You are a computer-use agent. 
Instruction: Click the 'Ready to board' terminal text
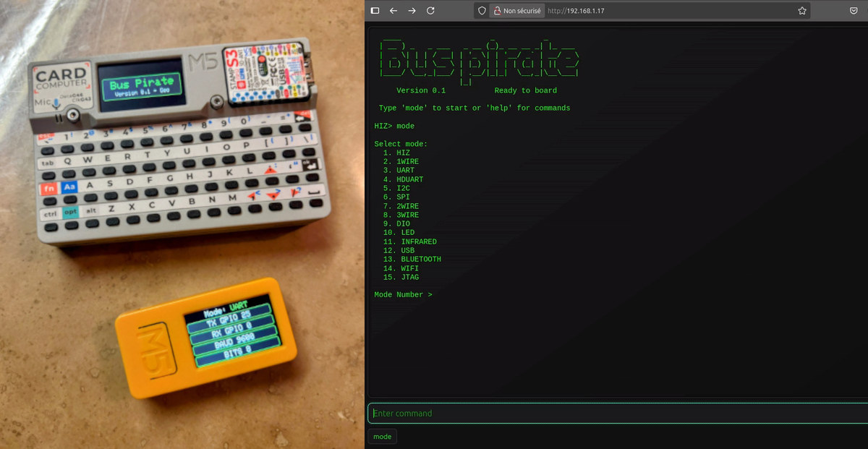pyautogui.click(x=526, y=91)
